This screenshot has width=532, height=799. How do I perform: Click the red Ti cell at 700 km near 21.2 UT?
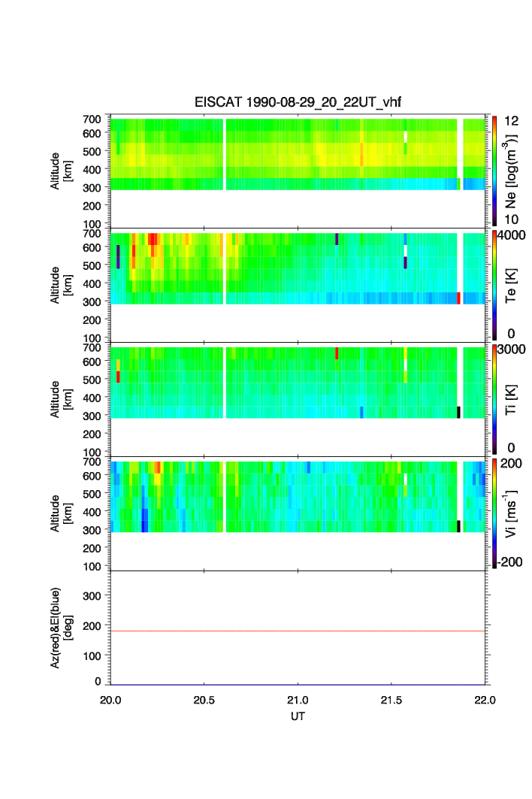337,353
